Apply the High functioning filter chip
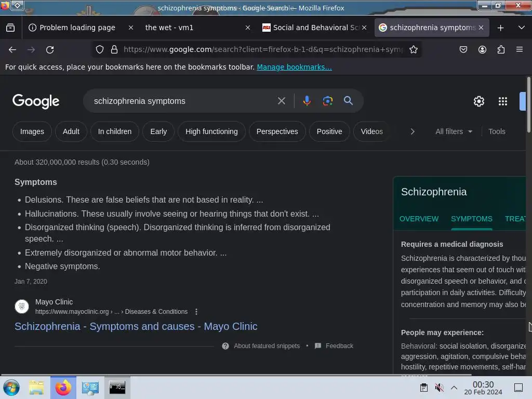 tap(211, 131)
